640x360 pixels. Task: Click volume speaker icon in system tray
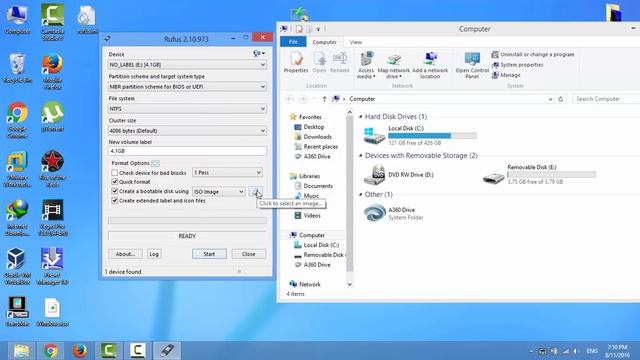click(x=576, y=351)
